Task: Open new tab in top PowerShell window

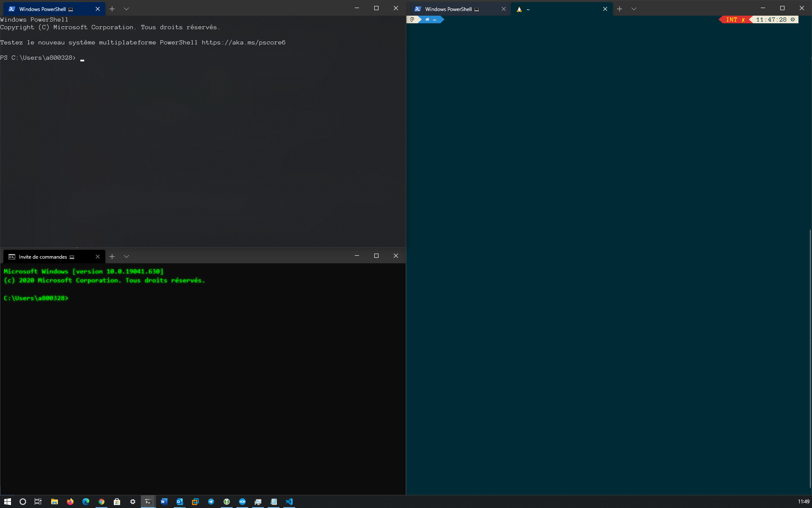Action: click(x=112, y=8)
